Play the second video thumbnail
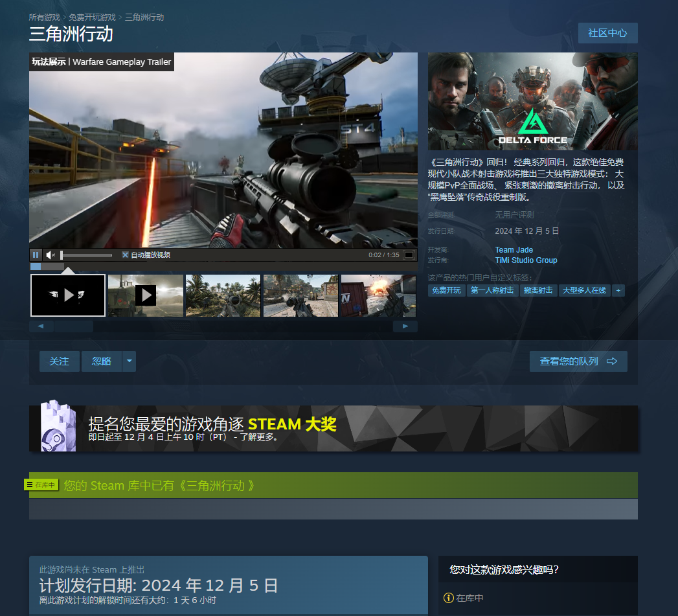678x616 pixels. pyautogui.click(x=145, y=295)
